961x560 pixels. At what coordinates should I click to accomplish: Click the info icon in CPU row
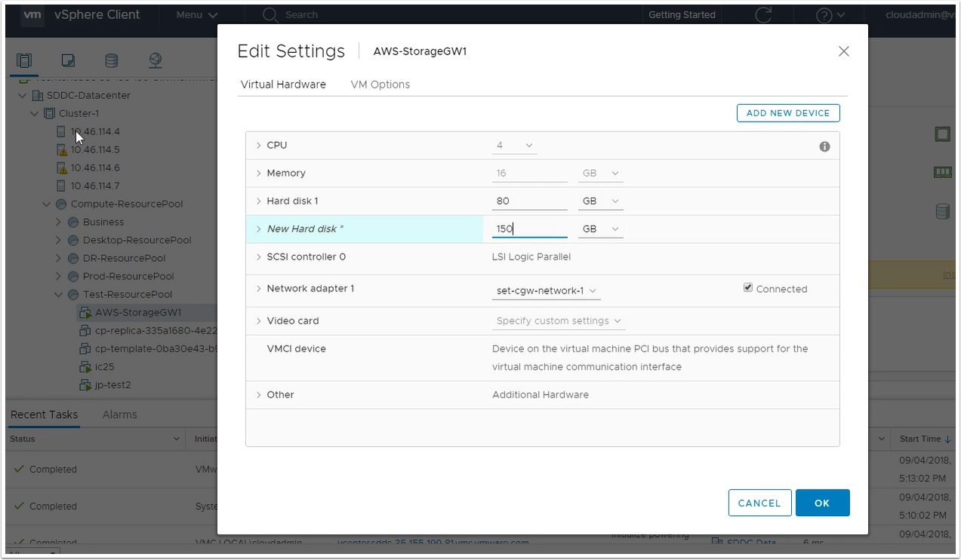coord(824,146)
